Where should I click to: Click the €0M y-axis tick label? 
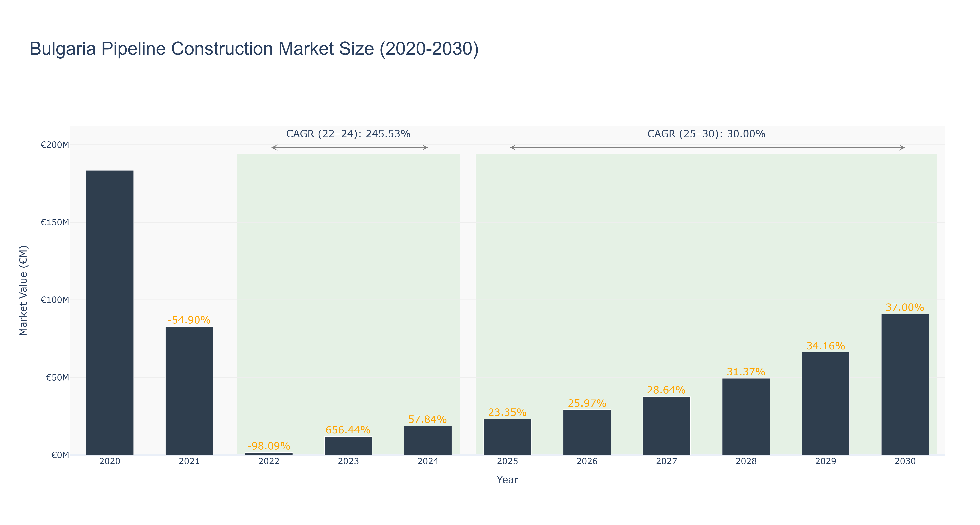point(60,455)
